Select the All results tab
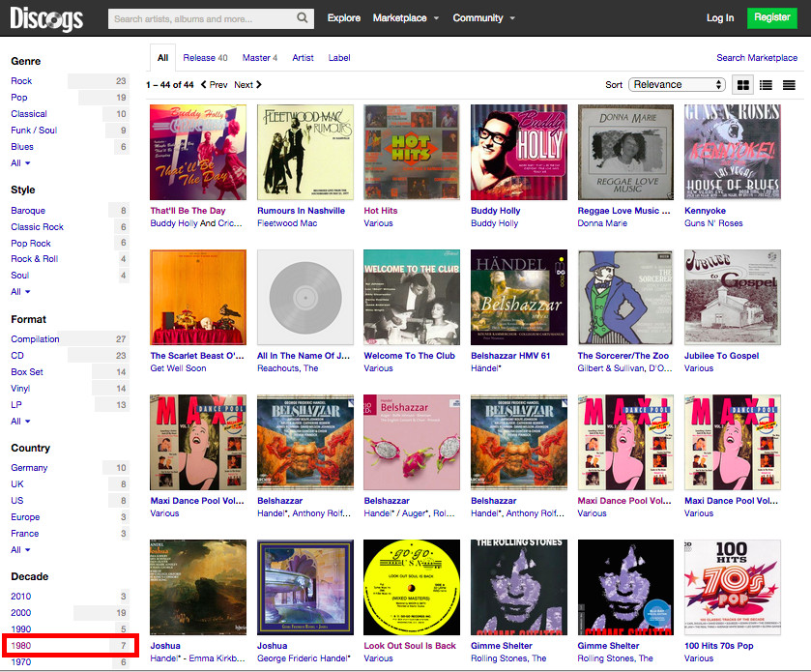Screen dimensions: 811x672 click(162, 58)
